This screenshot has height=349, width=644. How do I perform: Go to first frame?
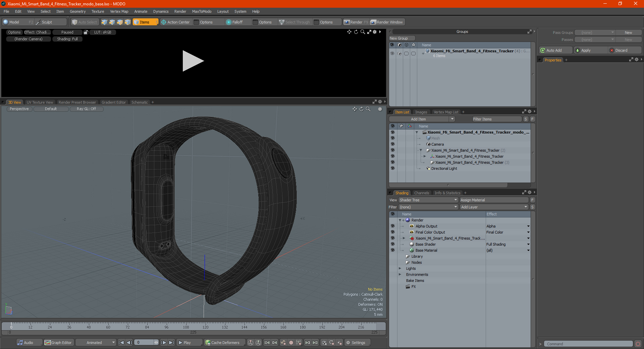tap(121, 343)
